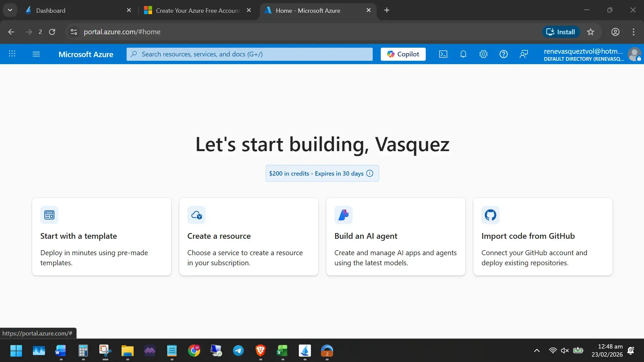This screenshot has width=644, height=362.
Task: Open the Start with a template card
Action: 102,237
